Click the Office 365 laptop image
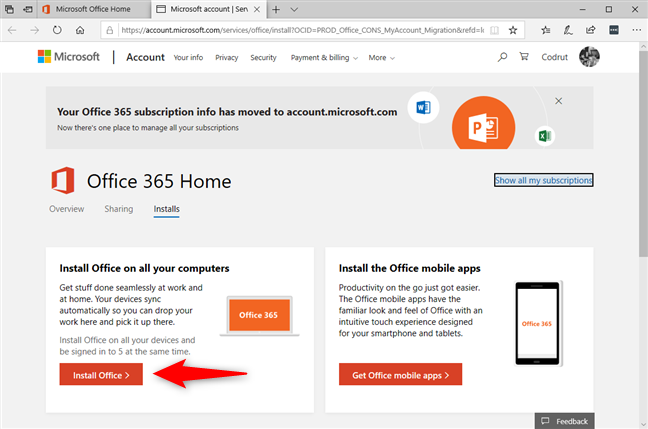Viewport: 648px width, 429px height. click(x=260, y=315)
